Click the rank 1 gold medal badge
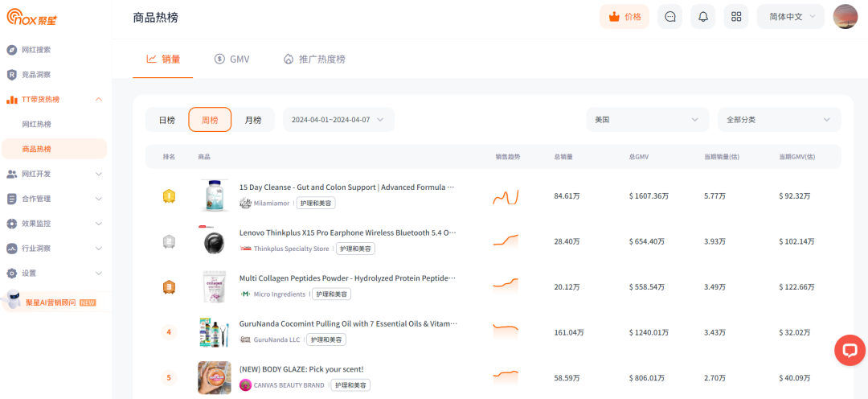This screenshot has width=868, height=399. (x=169, y=196)
